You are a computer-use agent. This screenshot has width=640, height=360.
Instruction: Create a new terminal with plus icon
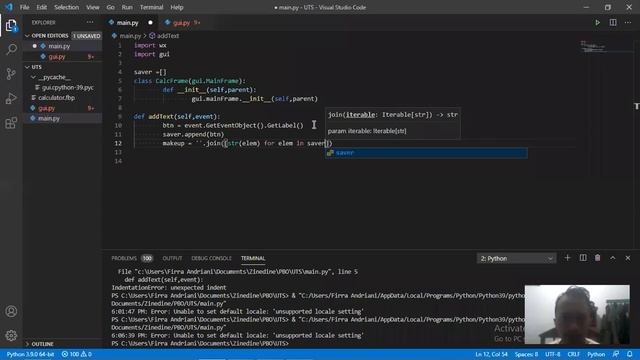pos(567,258)
